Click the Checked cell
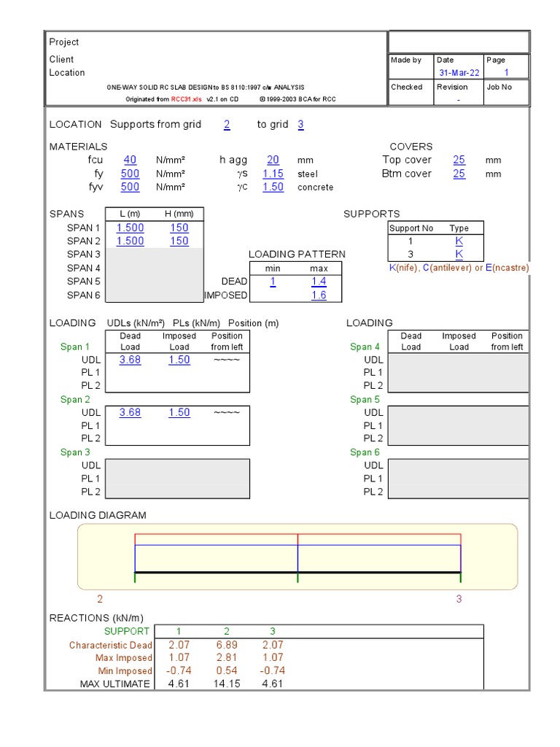560x747 pixels. click(x=411, y=93)
